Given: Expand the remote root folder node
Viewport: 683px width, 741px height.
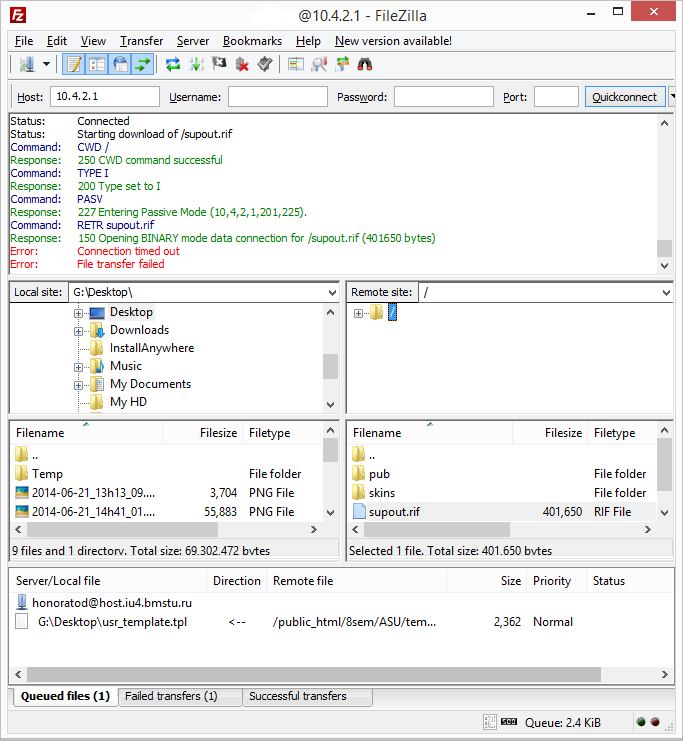Looking at the screenshot, I should (x=358, y=313).
